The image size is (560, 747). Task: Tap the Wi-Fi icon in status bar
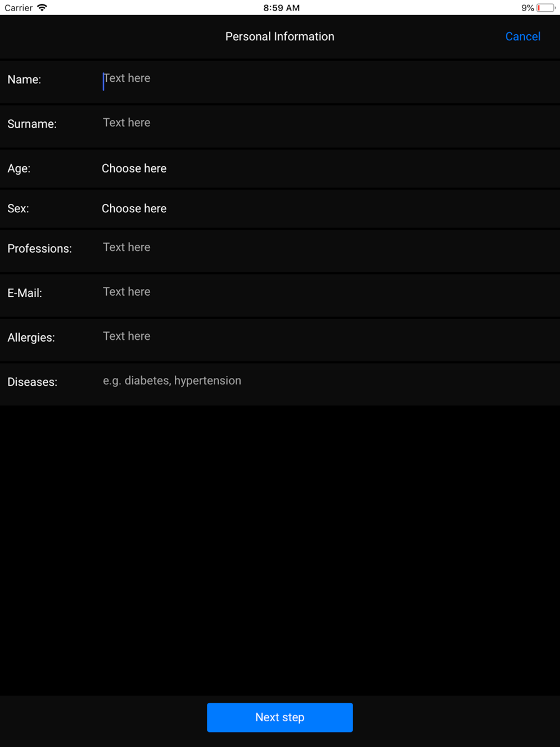click(42, 7)
